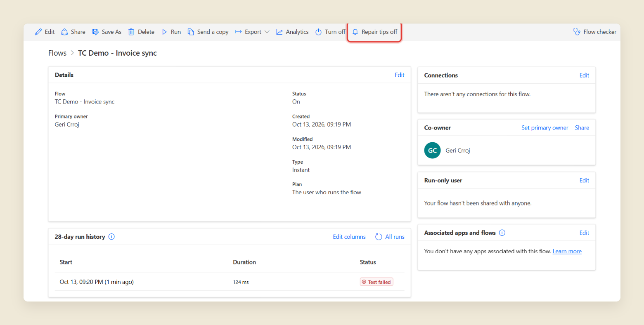The image size is (644, 325).
Task: Click the Geri Crroj name in Co-owner card
Action: click(458, 151)
